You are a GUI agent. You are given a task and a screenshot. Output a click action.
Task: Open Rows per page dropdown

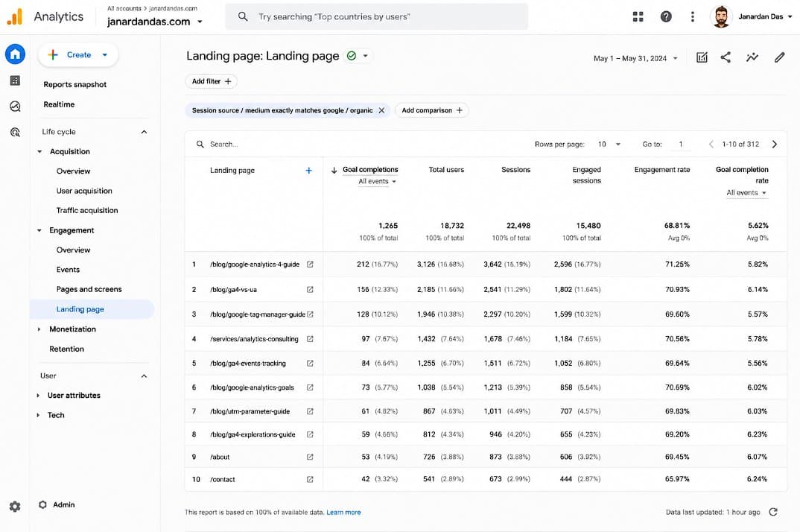[609, 145]
